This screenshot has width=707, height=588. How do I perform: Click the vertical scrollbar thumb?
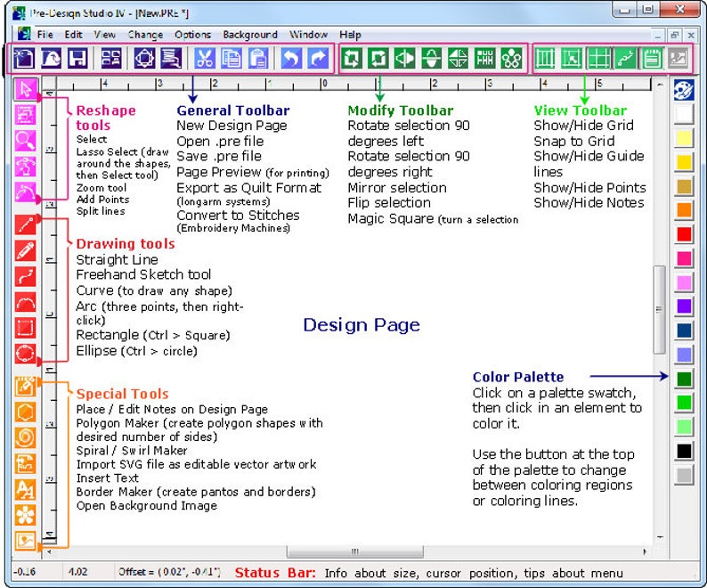pos(659,309)
